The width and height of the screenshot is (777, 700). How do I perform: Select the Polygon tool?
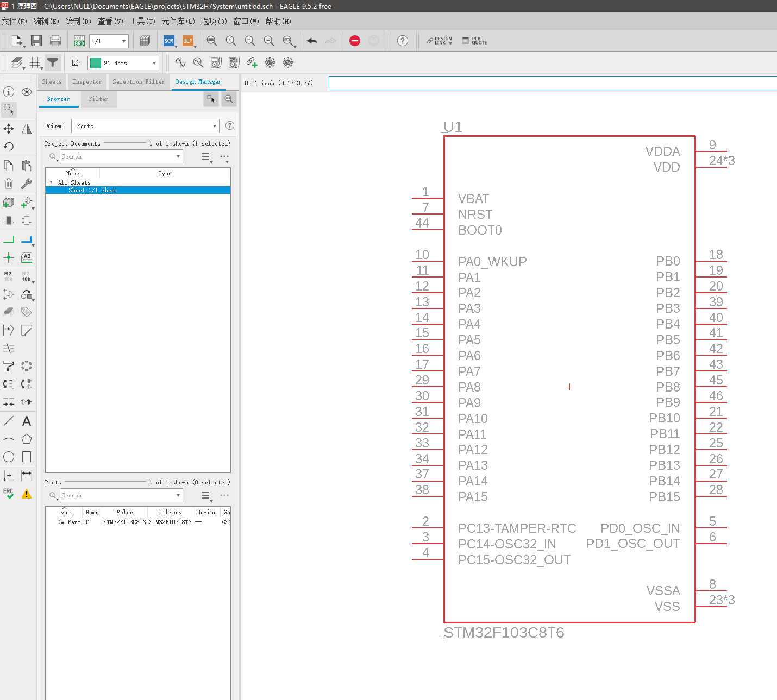pyautogui.click(x=27, y=439)
